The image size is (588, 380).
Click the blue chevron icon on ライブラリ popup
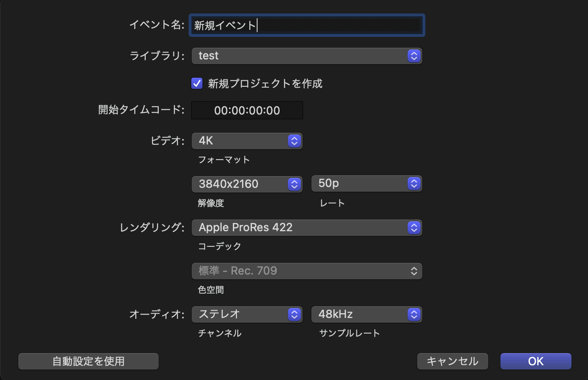(414, 56)
